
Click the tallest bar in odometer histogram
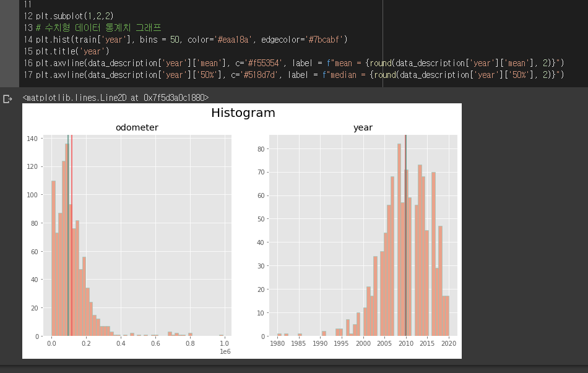[67, 240]
